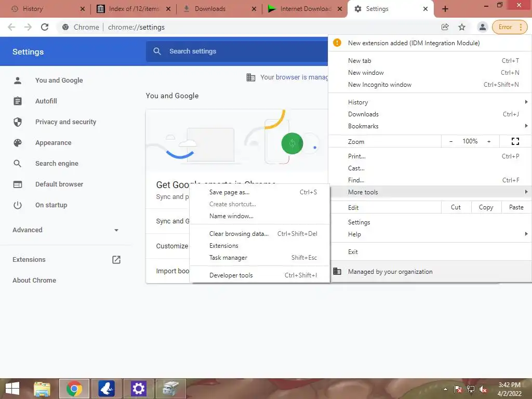Click the Search engine magnifier icon

point(18,164)
